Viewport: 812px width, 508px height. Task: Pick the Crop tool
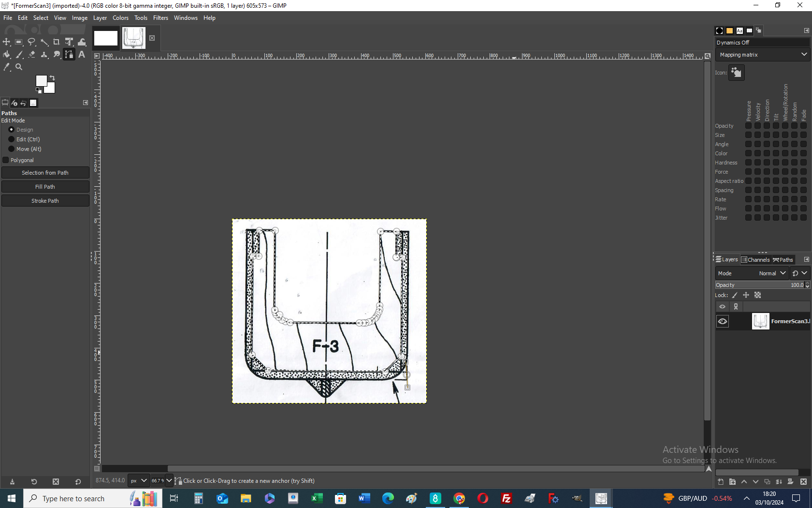57,42
